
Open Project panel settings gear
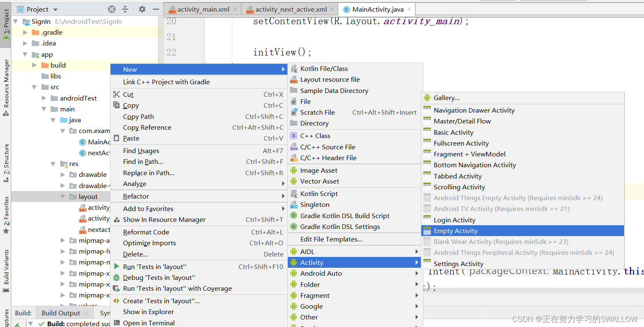tap(142, 9)
